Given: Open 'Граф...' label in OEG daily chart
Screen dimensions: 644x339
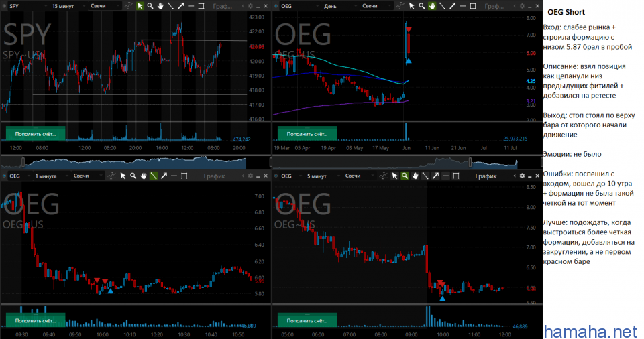Looking at the screenshot, I should click(494, 6).
